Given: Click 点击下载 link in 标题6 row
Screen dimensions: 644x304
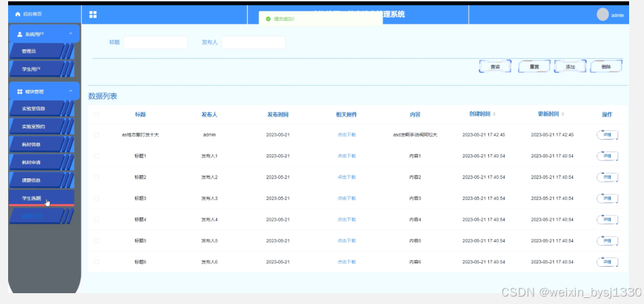Looking at the screenshot, I should pyautogui.click(x=346, y=261).
